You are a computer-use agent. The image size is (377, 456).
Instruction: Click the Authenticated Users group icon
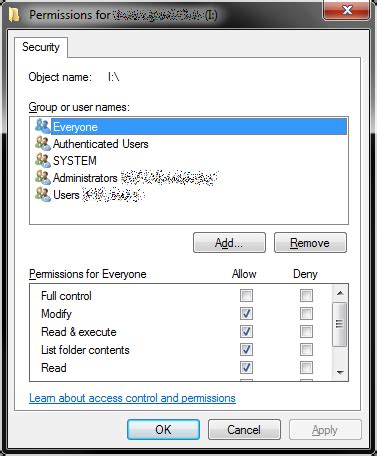pos(43,143)
